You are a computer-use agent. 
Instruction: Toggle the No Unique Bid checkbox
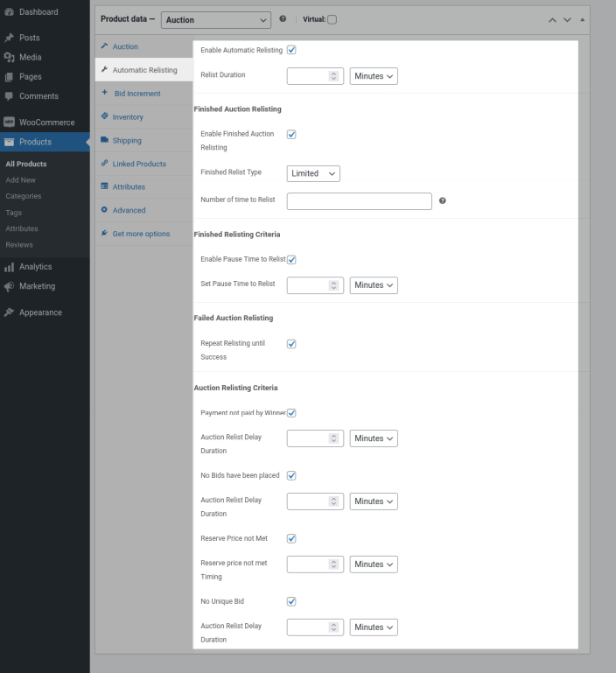[291, 601]
